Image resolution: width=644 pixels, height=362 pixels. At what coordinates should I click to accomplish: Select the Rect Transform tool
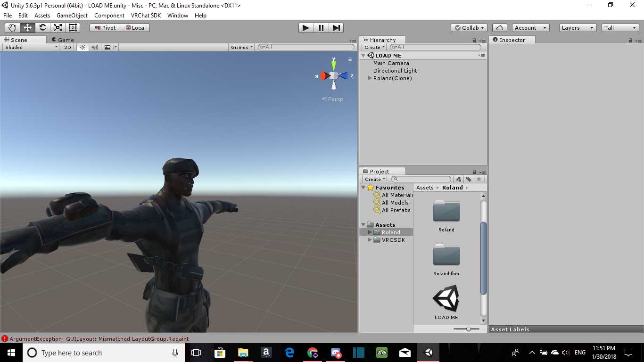(x=73, y=28)
